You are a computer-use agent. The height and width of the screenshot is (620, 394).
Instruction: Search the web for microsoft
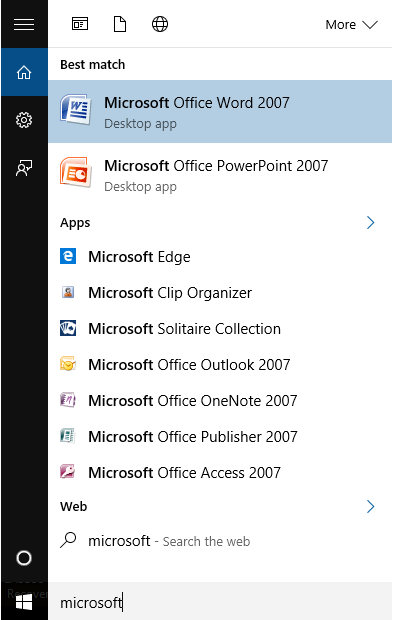tap(220, 541)
